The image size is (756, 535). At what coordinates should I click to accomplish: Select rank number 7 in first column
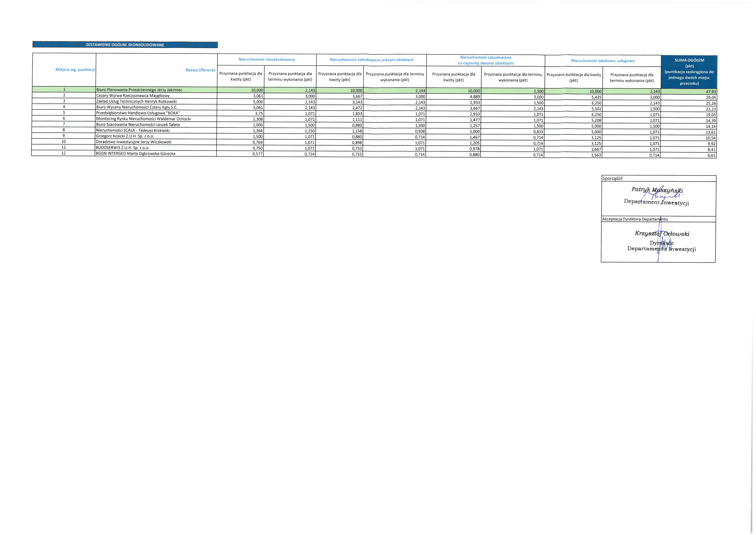[x=64, y=124]
